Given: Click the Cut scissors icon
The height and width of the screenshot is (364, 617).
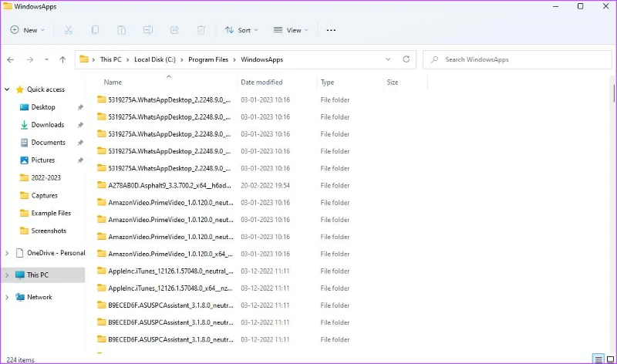Looking at the screenshot, I should point(69,30).
